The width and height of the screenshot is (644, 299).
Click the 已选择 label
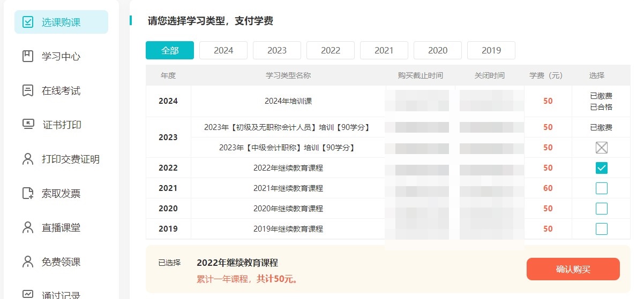click(169, 263)
